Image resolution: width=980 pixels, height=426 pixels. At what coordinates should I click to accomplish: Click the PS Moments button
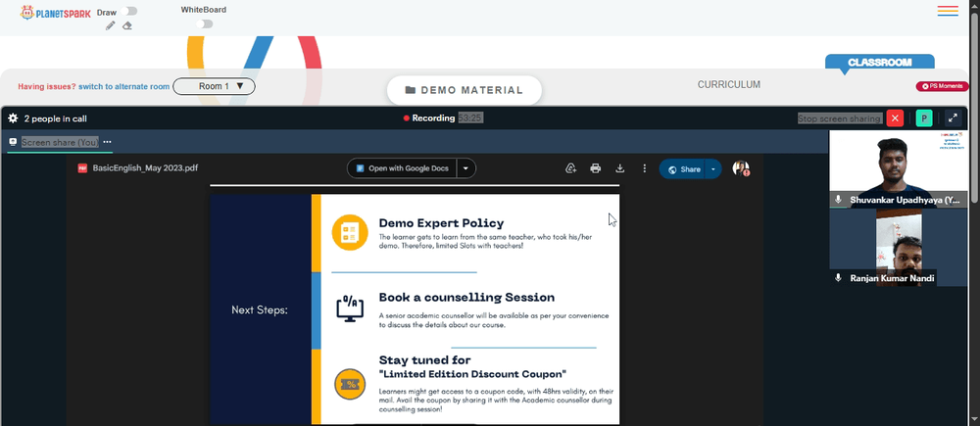pyautogui.click(x=942, y=86)
